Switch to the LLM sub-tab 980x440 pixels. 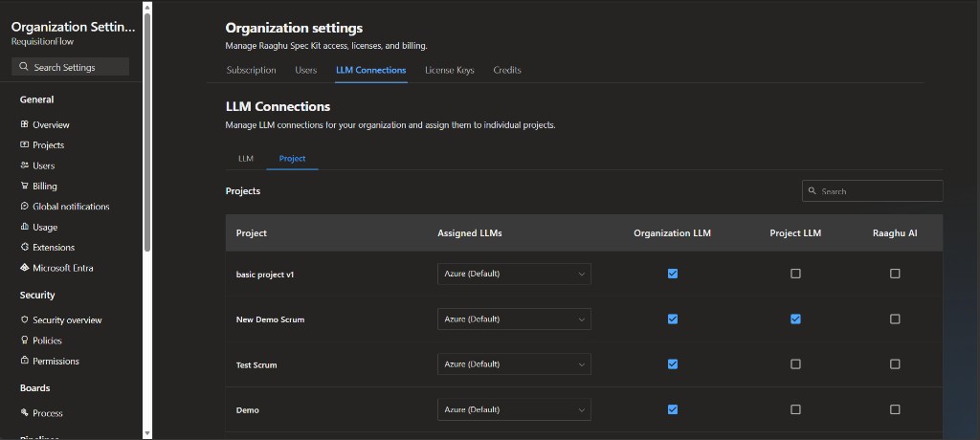pyautogui.click(x=246, y=158)
